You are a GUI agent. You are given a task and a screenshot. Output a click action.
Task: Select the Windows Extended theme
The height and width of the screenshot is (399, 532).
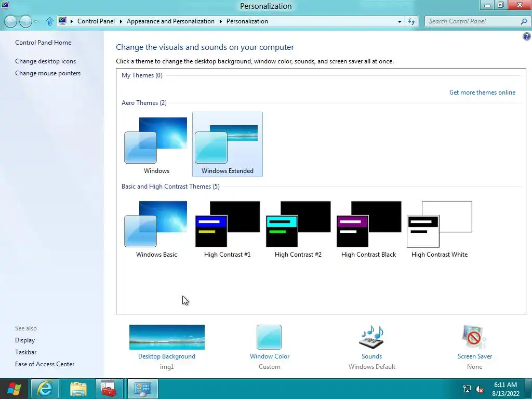228,144
